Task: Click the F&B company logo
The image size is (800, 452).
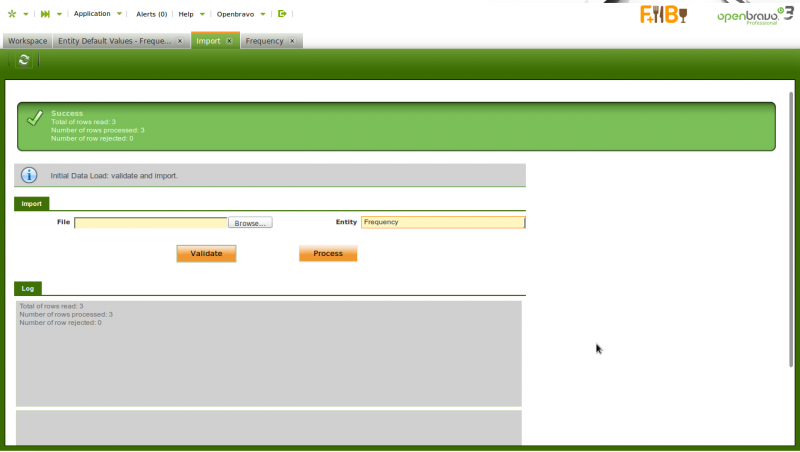Action: click(664, 15)
